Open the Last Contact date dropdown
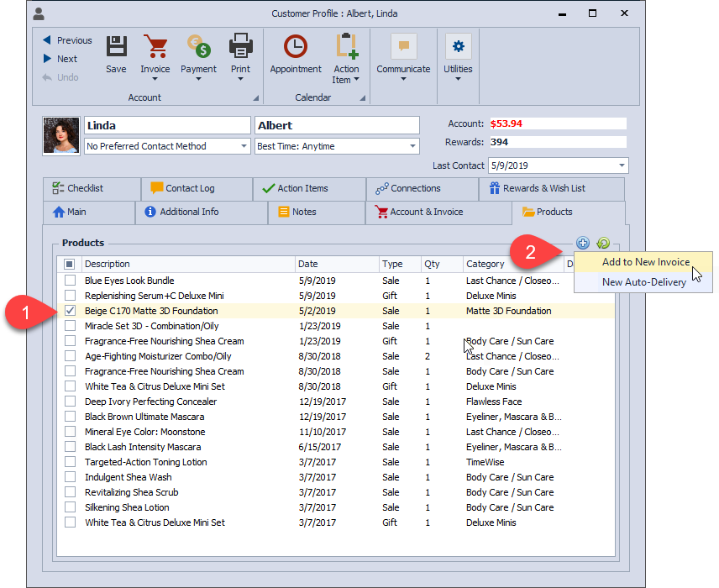Image resolution: width=719 pixels, height=588 pixels. tap(622, 165)
